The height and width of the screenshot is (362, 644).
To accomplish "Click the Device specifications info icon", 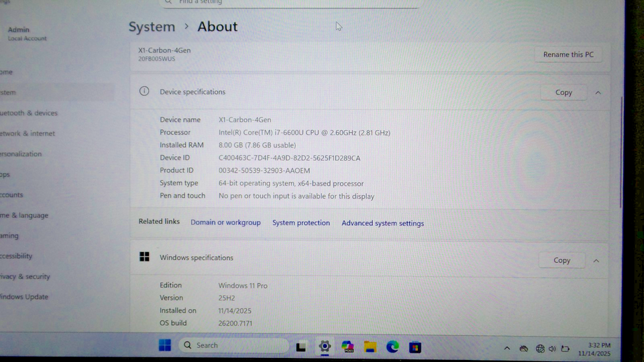I will pos(144,91).
